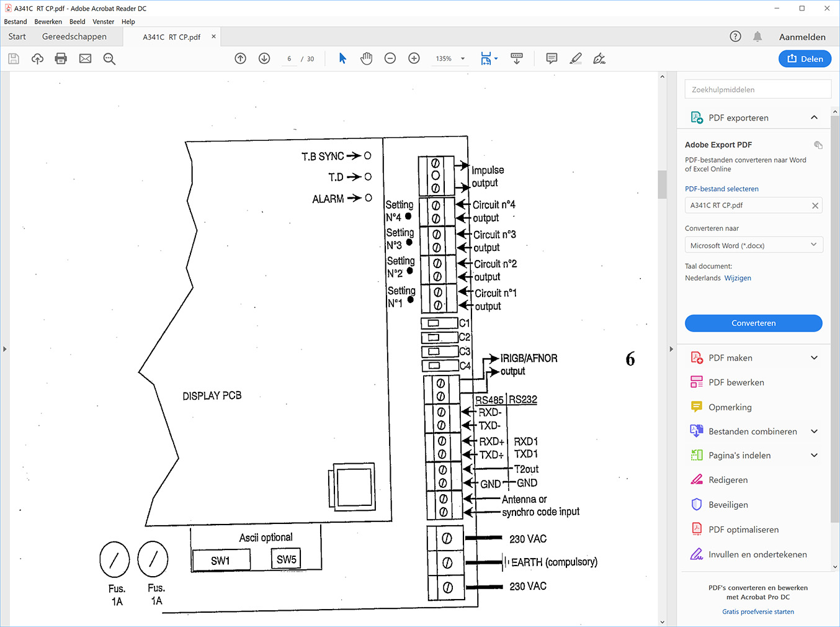
Task: Open notifications bell icon
Action: pos(757,37)
